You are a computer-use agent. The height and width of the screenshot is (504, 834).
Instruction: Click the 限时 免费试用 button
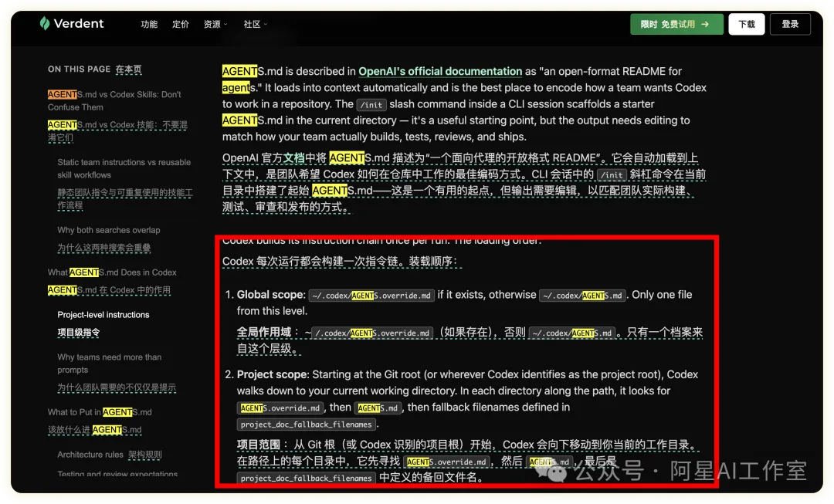tap(676, 24)
